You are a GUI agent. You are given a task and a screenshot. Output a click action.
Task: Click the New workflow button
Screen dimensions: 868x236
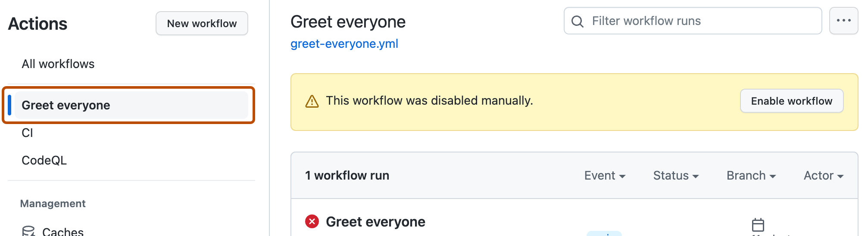click(x=202, y=24)
